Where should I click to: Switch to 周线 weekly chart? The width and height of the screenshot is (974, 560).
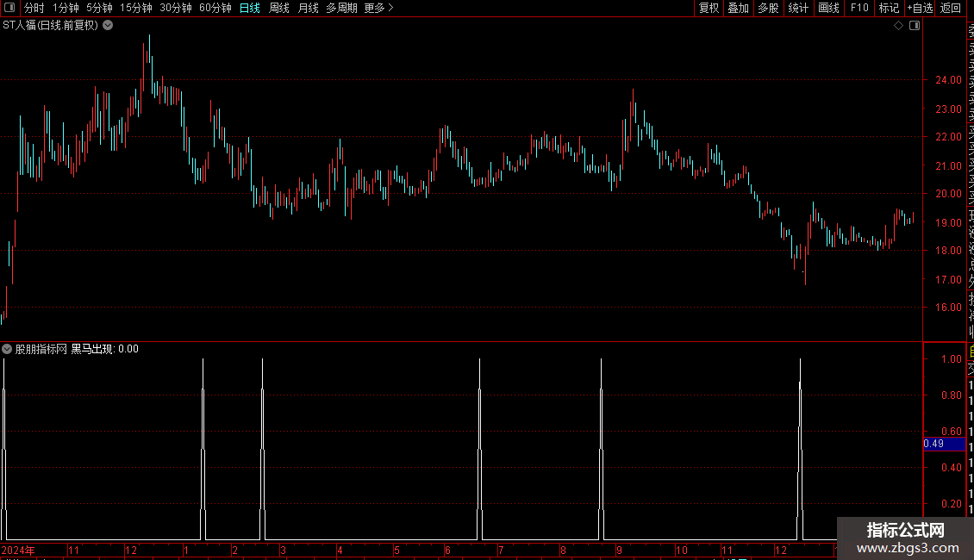point(279,8)
